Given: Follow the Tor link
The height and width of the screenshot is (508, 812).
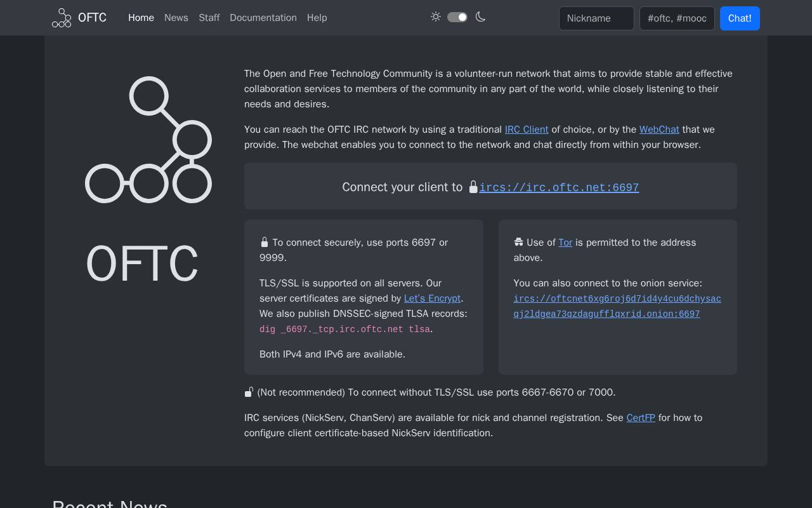Looking at the screenshot, I should coord(565,243).
